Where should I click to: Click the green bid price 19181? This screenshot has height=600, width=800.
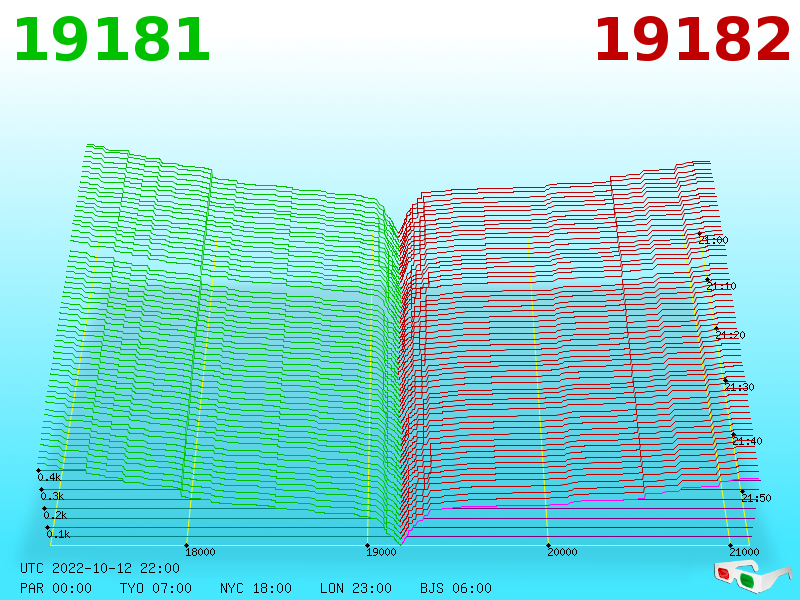point(112,40)
